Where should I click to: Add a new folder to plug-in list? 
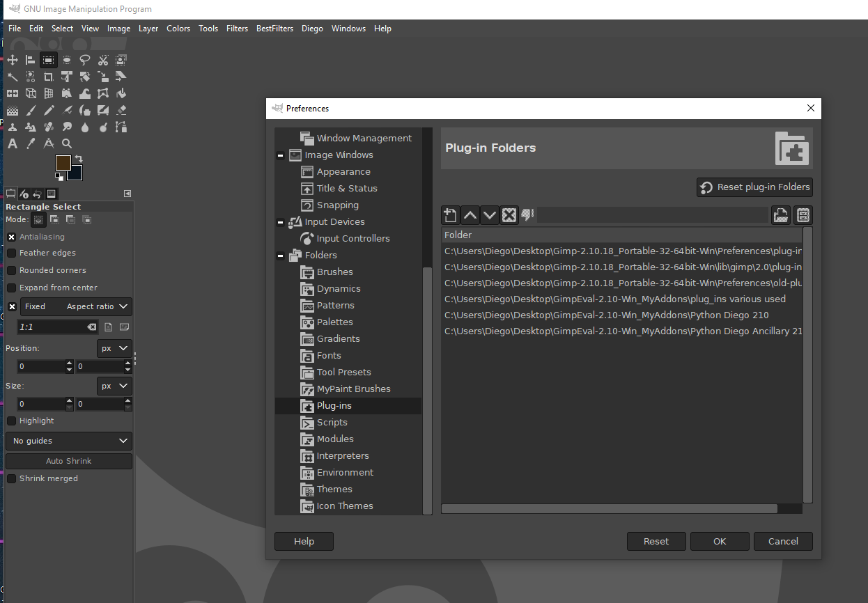[451, 215]
